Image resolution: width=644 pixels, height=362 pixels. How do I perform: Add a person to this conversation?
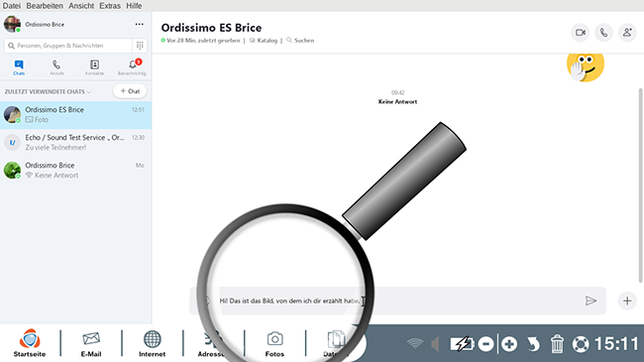coord(627,33)
